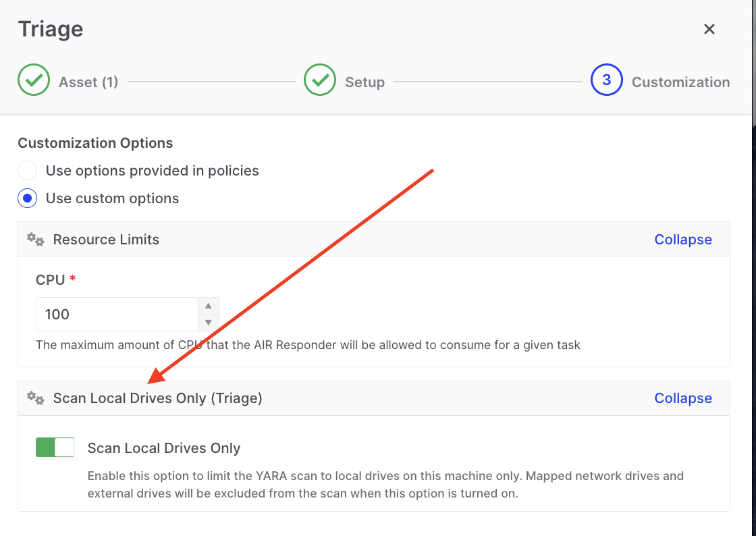Viewport: 756px width, 536px height.
Task: Click the Scan Local Drives Only toggle label
Action: (164, 448)
